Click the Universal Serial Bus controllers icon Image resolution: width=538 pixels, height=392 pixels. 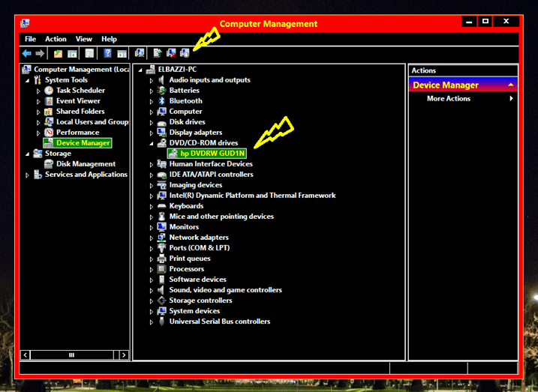pyautogui.click(x=161, y=322)
